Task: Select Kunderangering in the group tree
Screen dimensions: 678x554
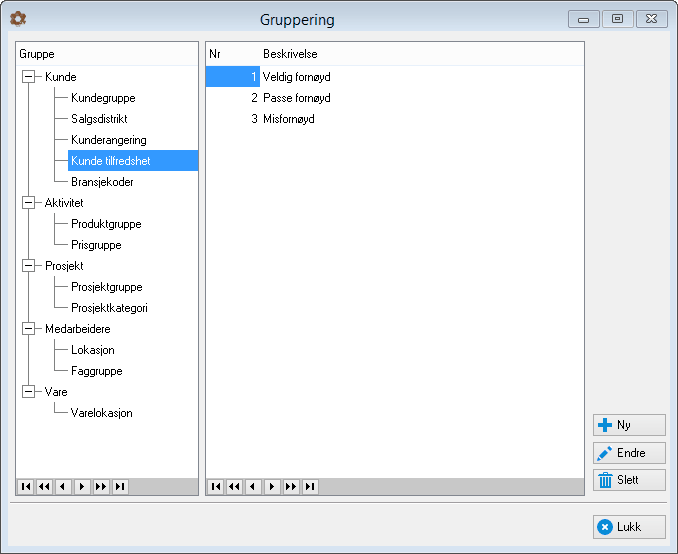Action: click(x=109, y=140)
